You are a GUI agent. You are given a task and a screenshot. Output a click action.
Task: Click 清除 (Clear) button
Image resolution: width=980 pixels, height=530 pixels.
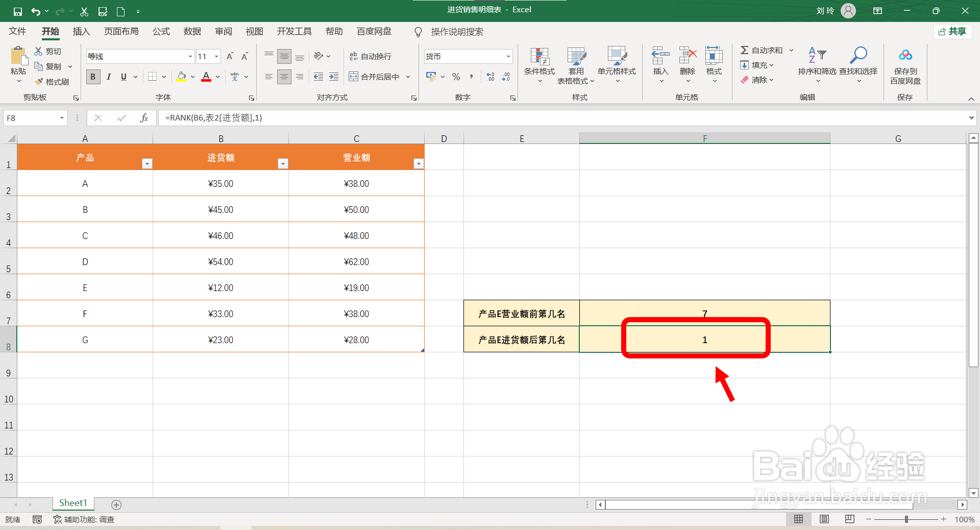point(757,80)
